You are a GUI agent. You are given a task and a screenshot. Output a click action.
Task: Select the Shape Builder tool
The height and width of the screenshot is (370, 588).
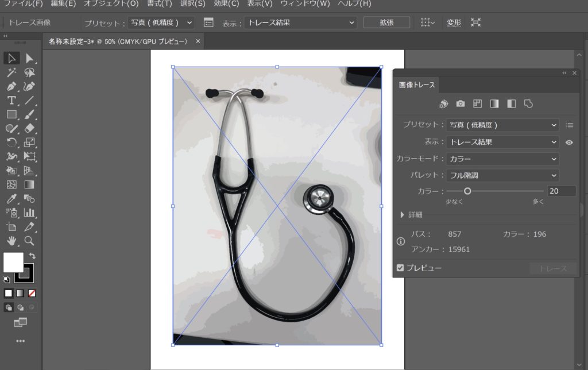(x=11, y=171)
